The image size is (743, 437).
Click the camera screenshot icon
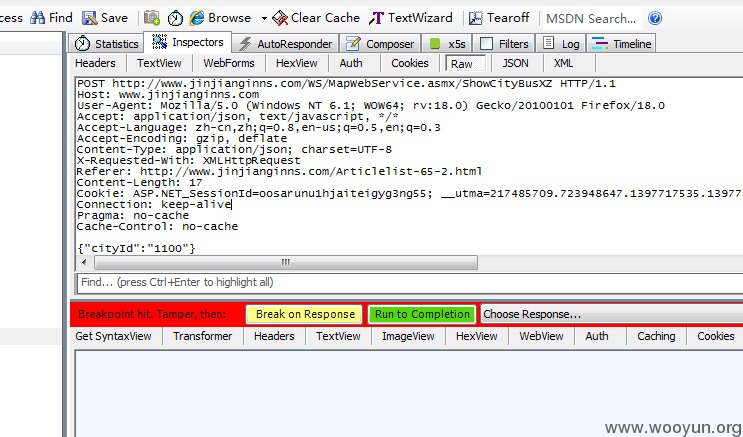click(x=152, y=18)
